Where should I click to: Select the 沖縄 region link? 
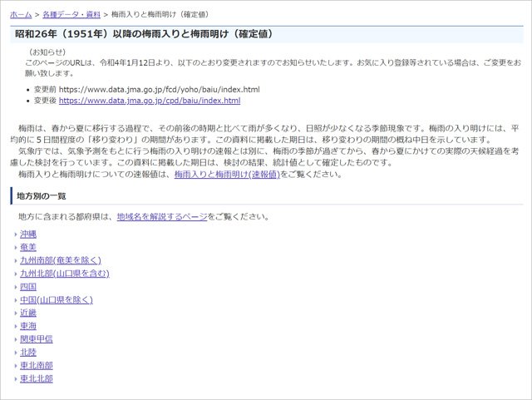(x=28, y=235)
